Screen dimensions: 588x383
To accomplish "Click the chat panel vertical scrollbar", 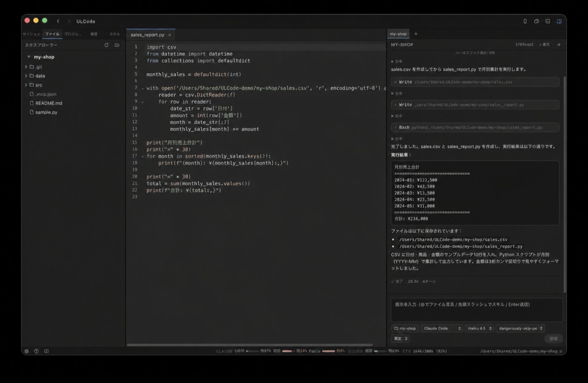I will 564,185.
